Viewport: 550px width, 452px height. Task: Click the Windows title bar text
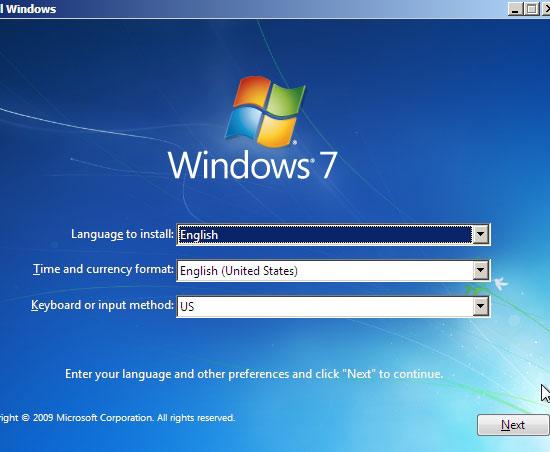(28, 9)
